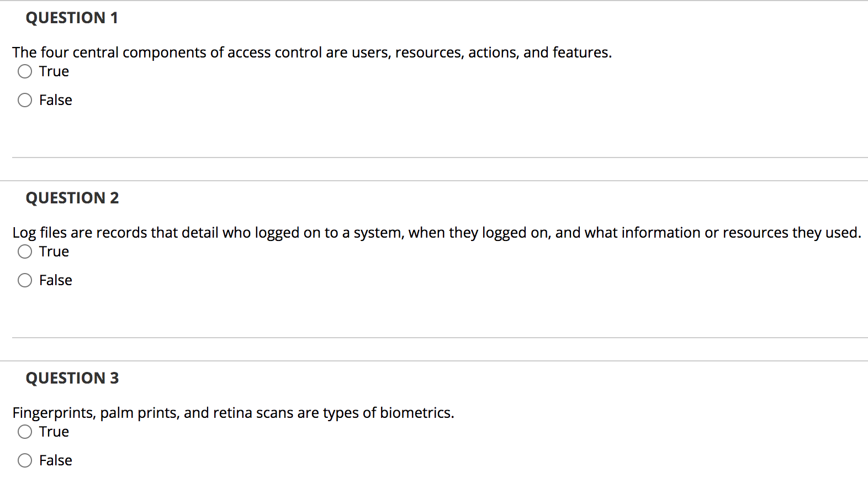Click the 'False' label text under Question 1
868x493 pixels.
point(56,100)
